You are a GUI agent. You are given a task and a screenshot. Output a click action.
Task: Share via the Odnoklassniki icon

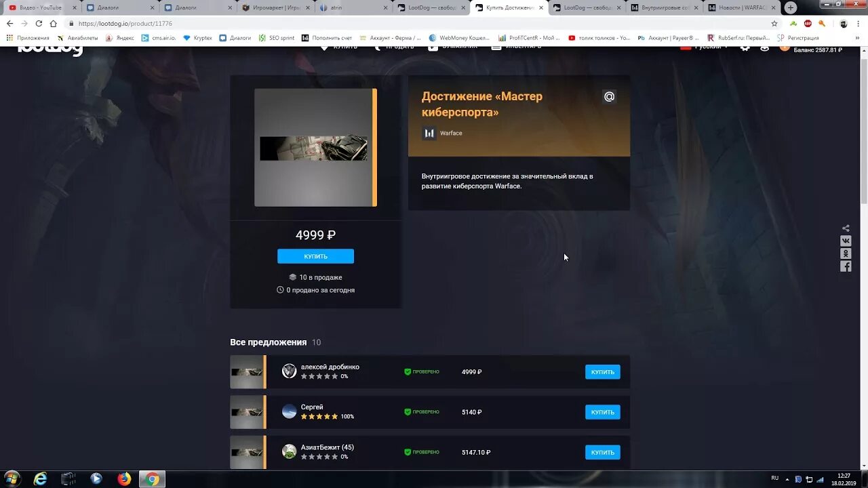[846, 253]
